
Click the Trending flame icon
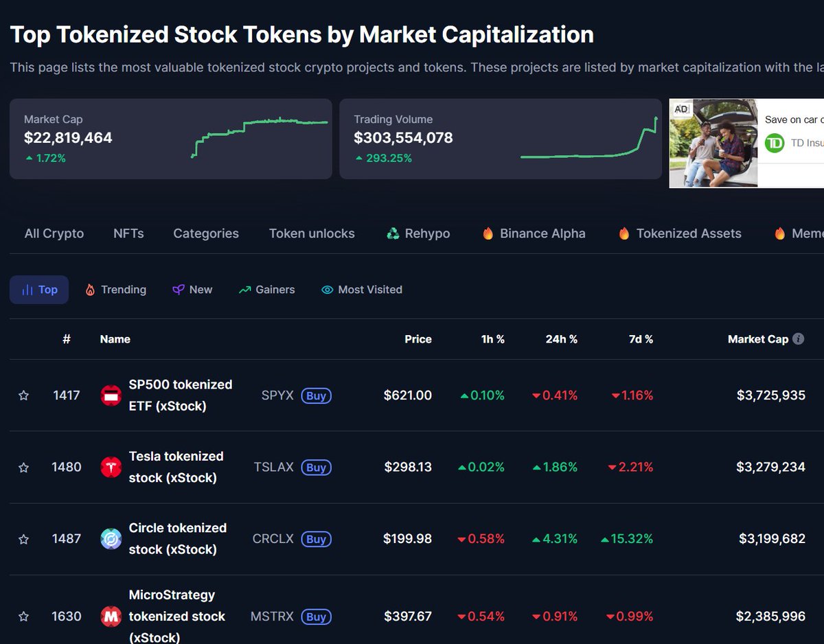tap(90, 290)
